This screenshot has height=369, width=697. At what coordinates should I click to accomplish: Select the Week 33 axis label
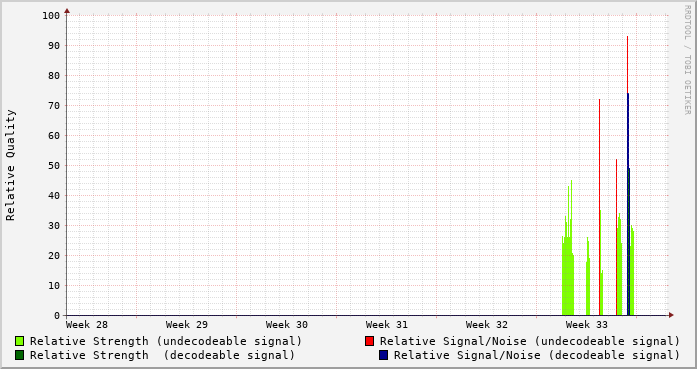pyautogui.click(x=587, y=325)
